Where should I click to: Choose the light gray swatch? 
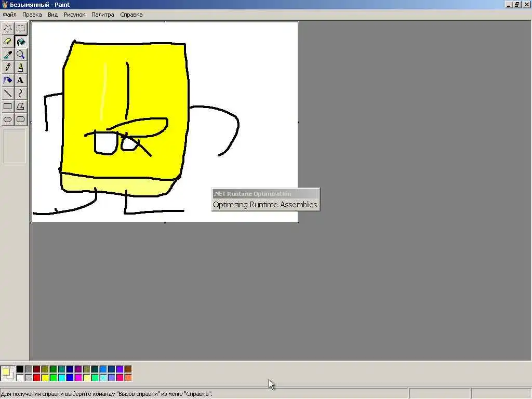pos(29,377)
